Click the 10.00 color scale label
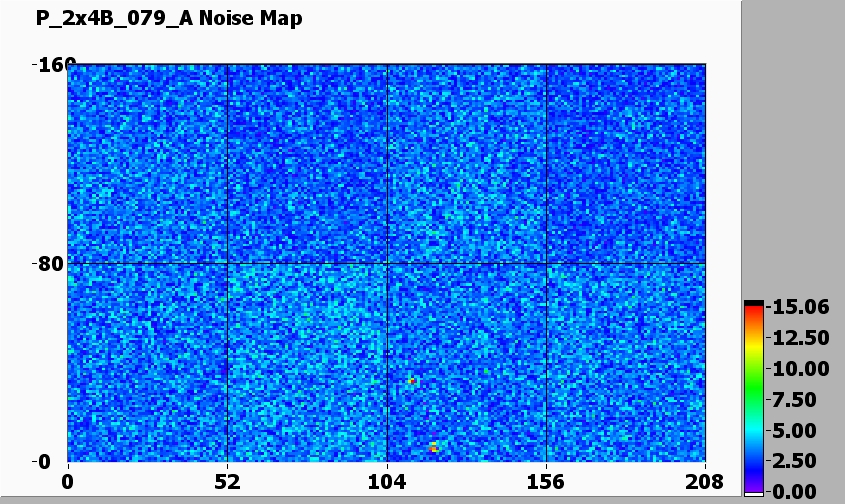845x504 pixels. (801, 369)
